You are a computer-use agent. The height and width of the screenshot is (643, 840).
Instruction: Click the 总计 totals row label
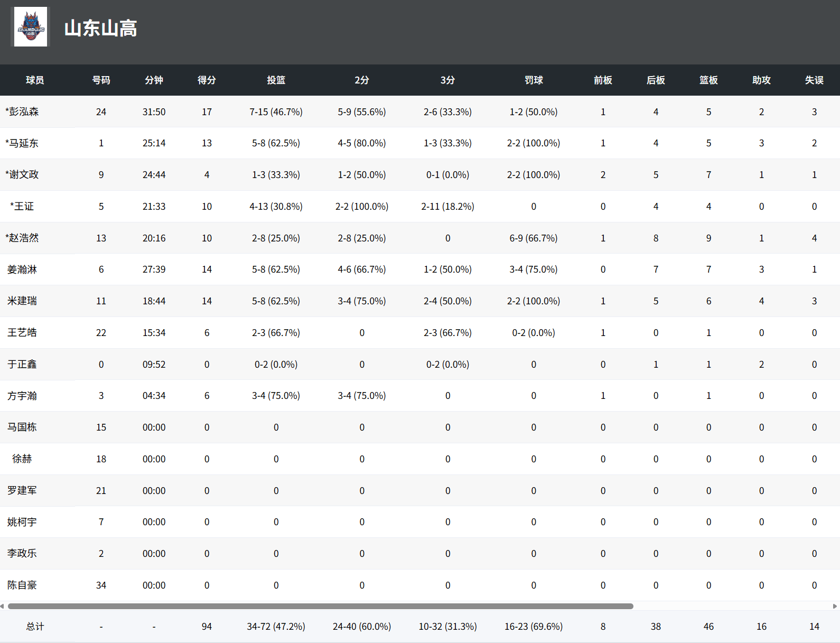[35, 627]
